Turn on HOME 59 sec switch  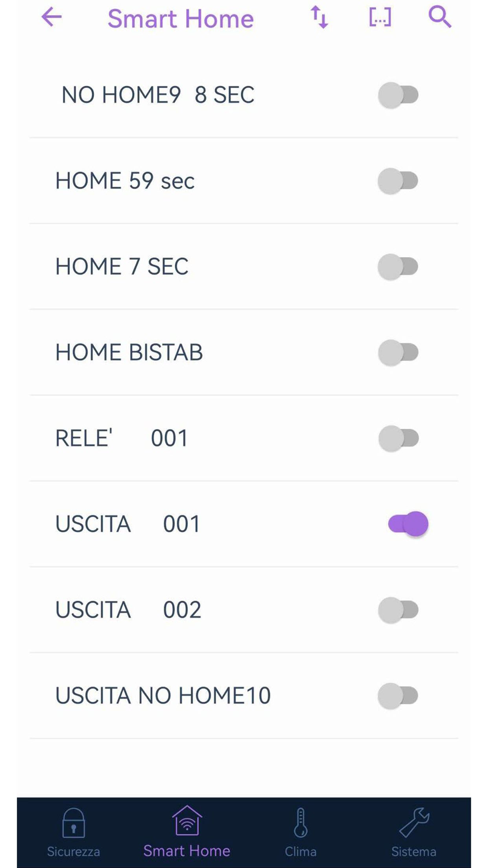click(399, 181)
